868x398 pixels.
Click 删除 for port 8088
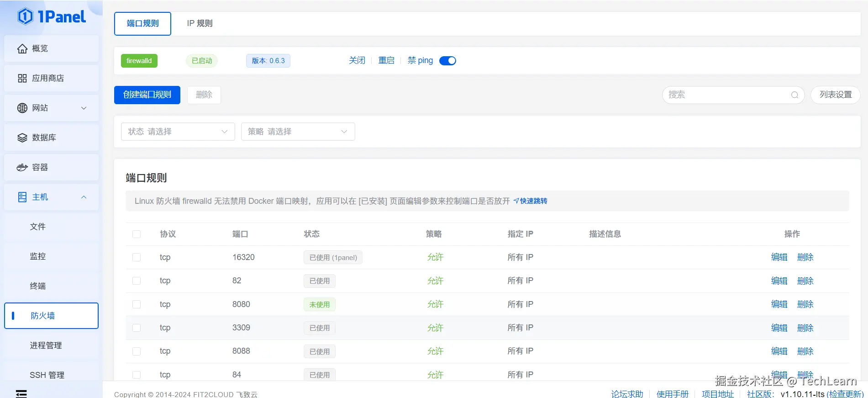click(805, 351)
